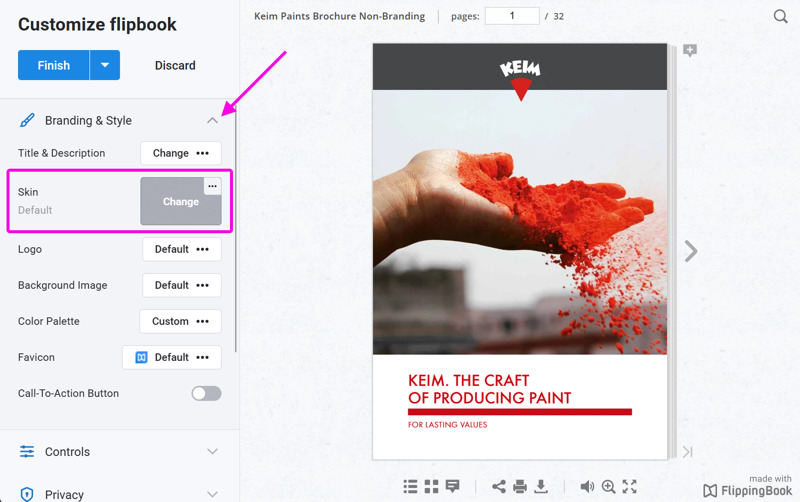Click Discard to cancel changes
Viewport: 800px width, 502px height.
[175, 65]
